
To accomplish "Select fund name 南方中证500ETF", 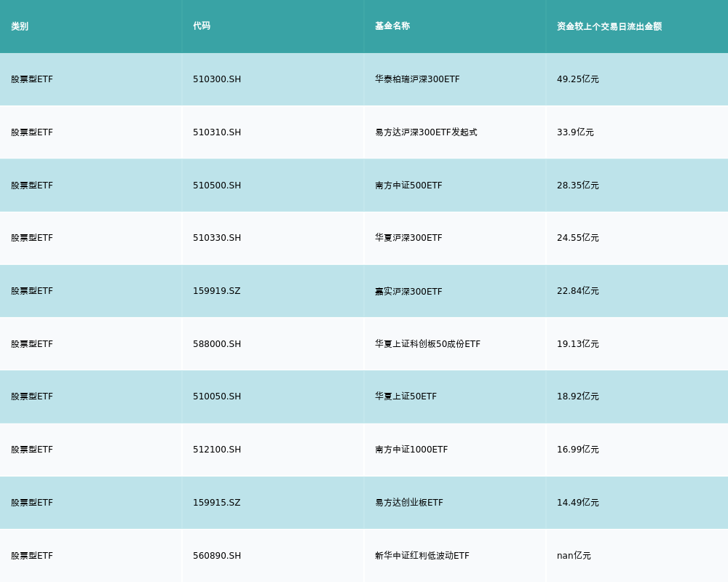I will click(x=408, y=186).
